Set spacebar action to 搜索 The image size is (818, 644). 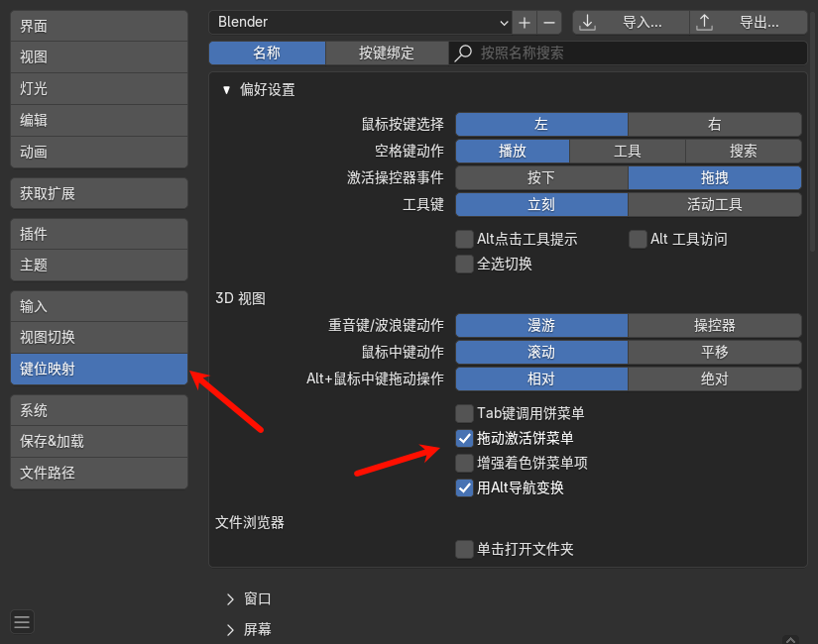tap(743, 152)
